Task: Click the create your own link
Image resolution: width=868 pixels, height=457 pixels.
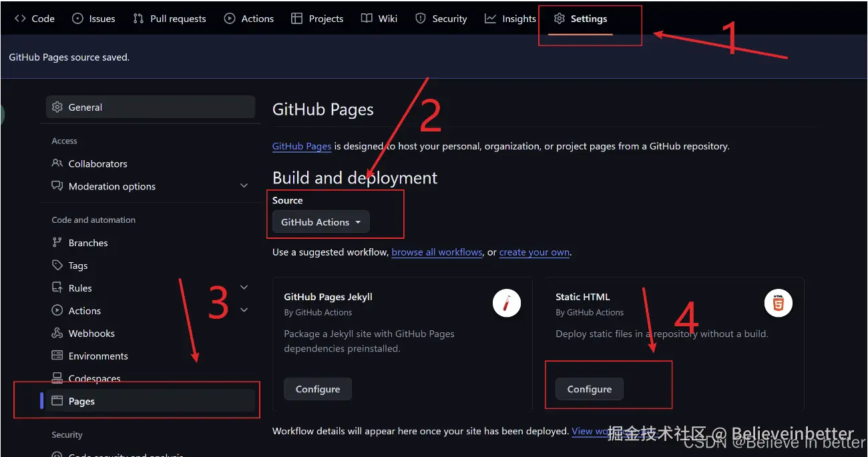Action: click(x=534, y=252)
